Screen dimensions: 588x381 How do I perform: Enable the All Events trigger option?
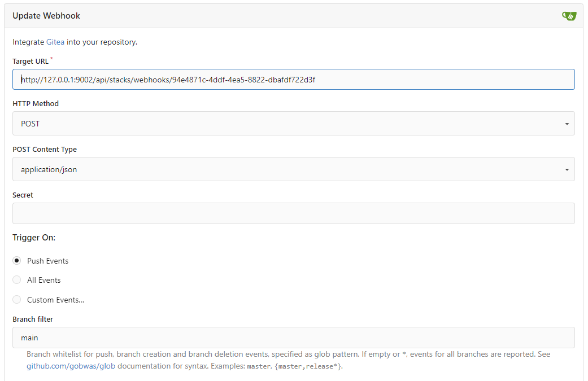click(16, 280)
